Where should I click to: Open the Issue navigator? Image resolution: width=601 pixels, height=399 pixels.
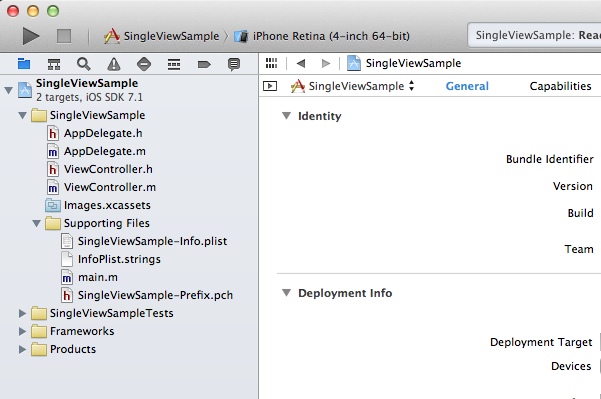pos(114,64)
